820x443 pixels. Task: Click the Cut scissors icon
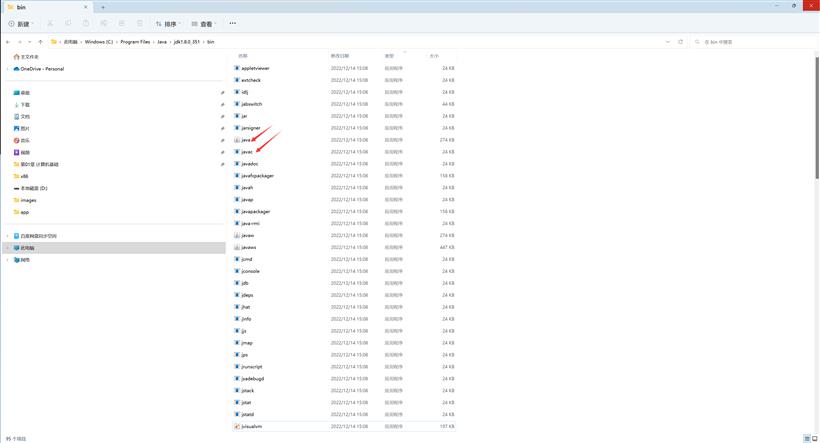pos(50,24)
